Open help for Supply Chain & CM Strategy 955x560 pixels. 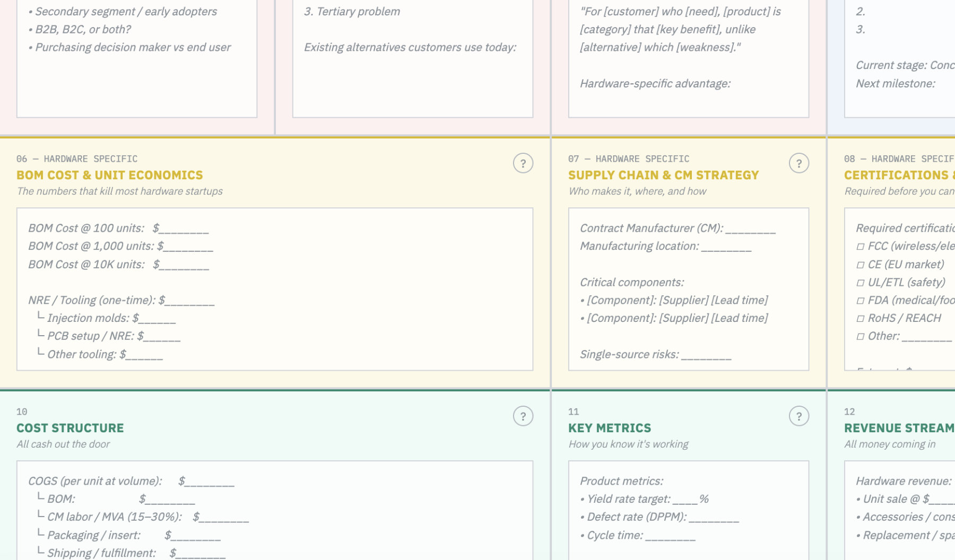(x=798, y=163)
